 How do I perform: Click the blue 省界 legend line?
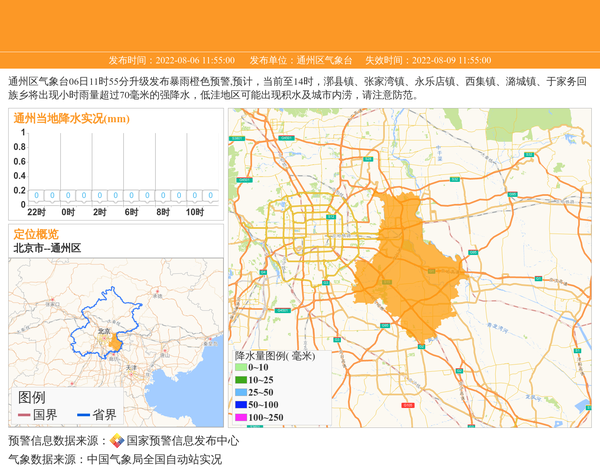point(82,415)
